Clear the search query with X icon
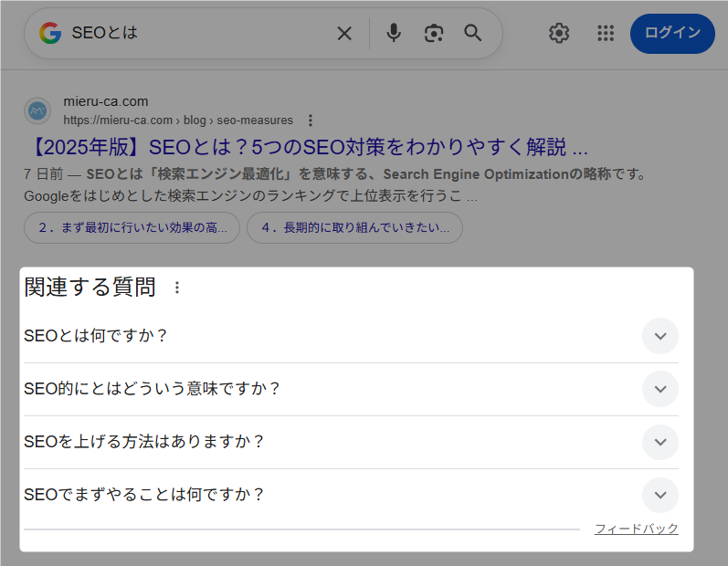This screenshot has width=728, height=566. (344, 34)
